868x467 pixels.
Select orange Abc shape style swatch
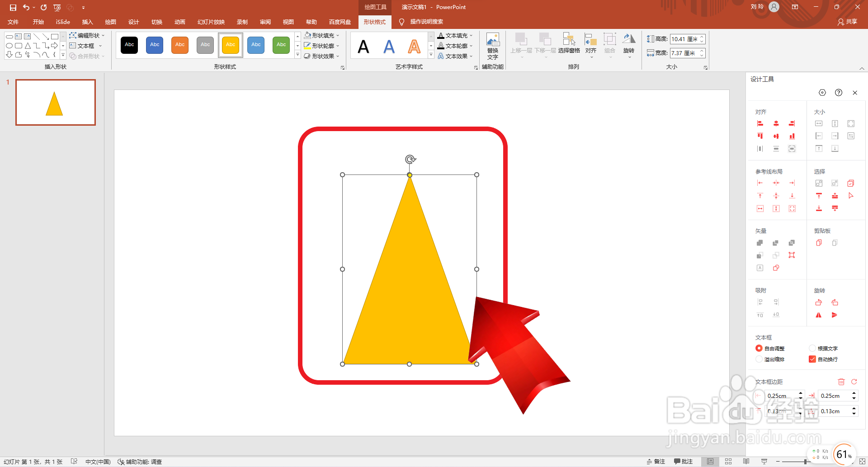(180, 45)
